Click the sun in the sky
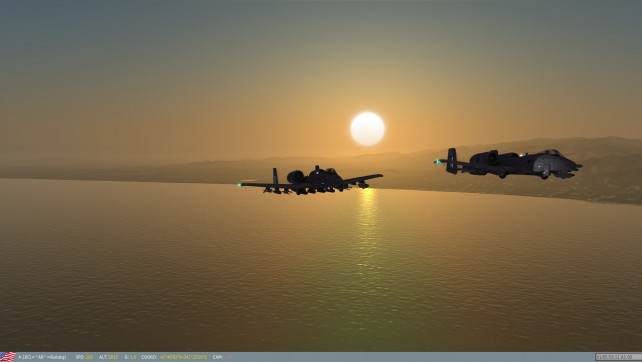 (367, 129)
